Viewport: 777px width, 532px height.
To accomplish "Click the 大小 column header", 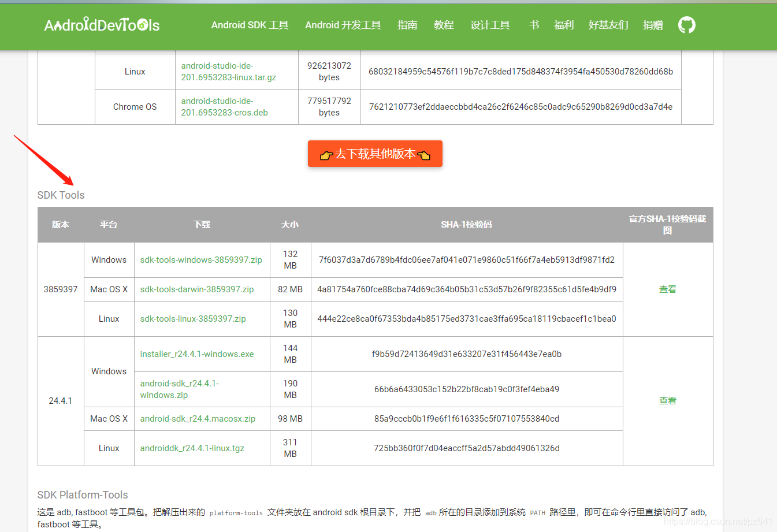I will pyautogui.click(x=290, y=225).
